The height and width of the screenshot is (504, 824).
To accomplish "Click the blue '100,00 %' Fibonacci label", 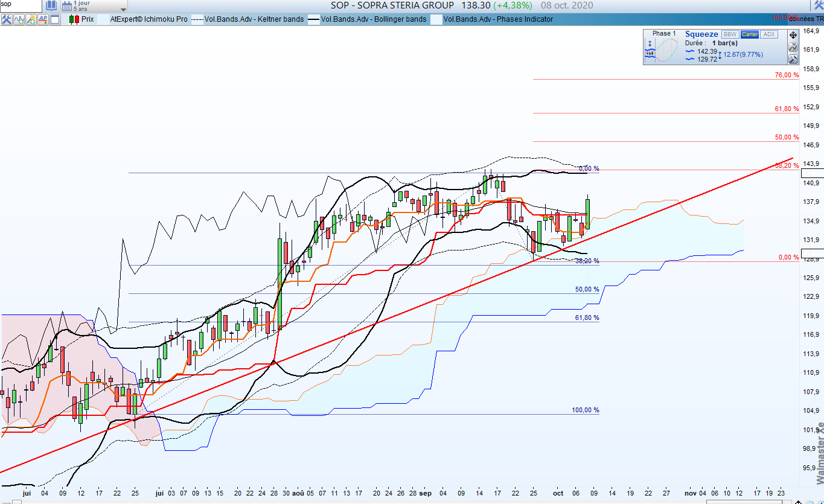I will coord(586,410).
